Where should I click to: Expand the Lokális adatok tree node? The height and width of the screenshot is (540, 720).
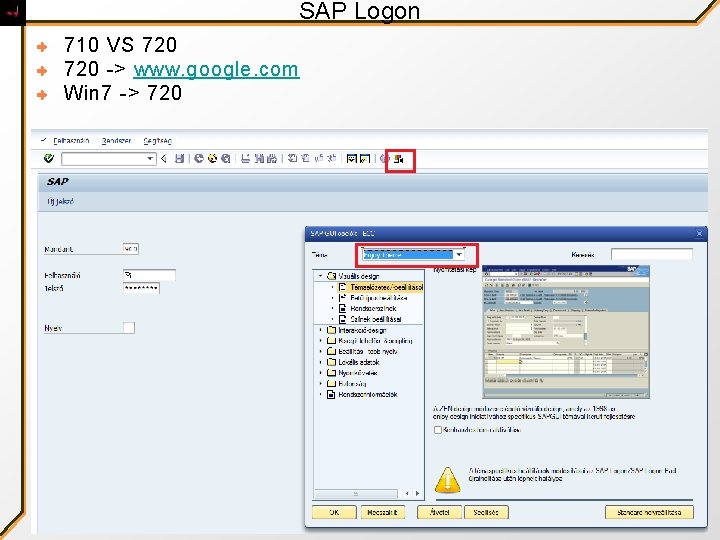pyautogui.click(x=321, y=362)
